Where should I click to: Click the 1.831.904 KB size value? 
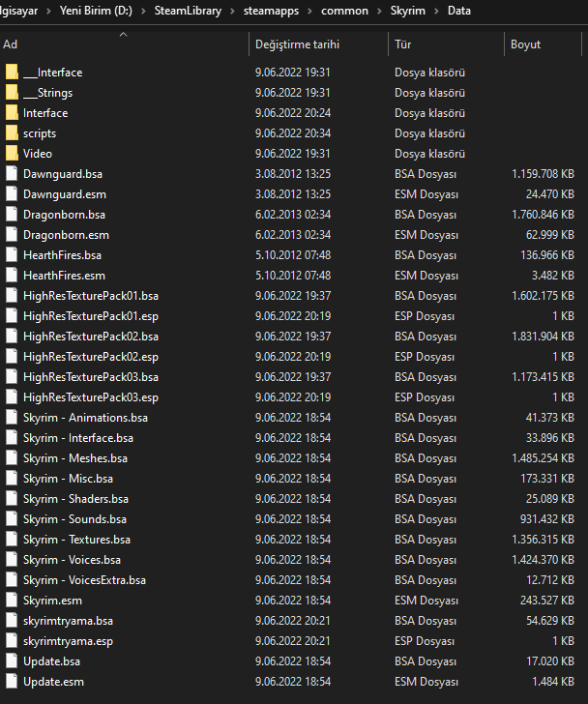[543, 336]
